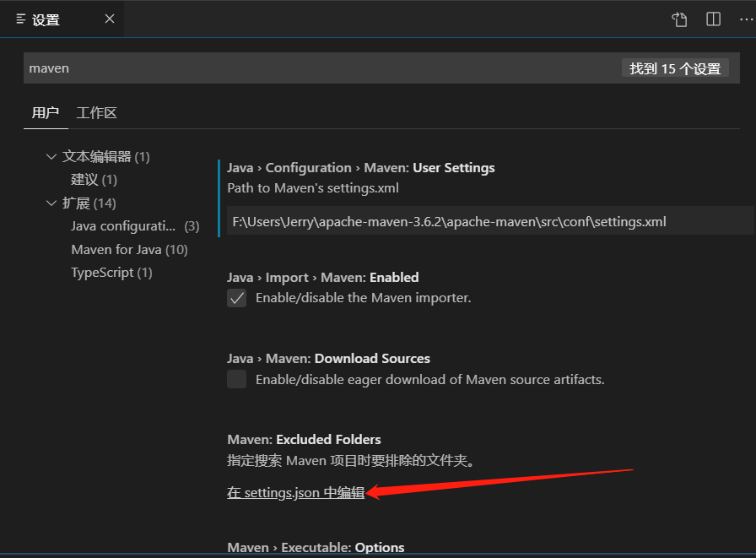The height and width of the screenshot is (558, 756).
Task: Select Maven for Java in the sidebar
Action: pos(130,249)
